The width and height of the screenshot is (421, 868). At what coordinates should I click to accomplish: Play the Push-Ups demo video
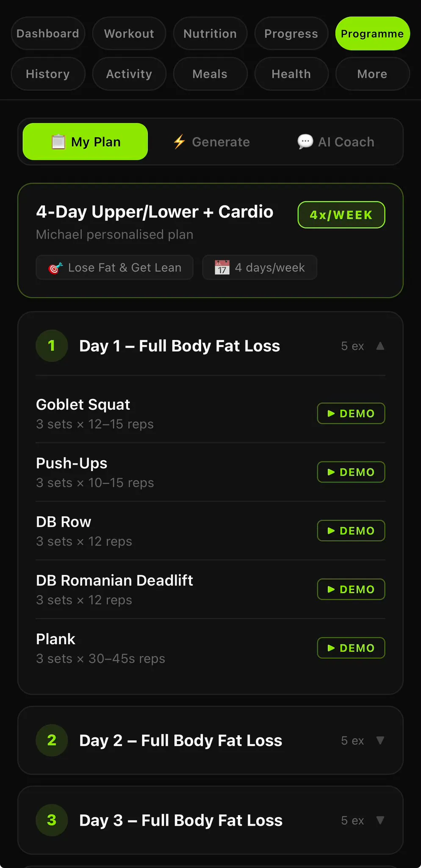point(351,472)
